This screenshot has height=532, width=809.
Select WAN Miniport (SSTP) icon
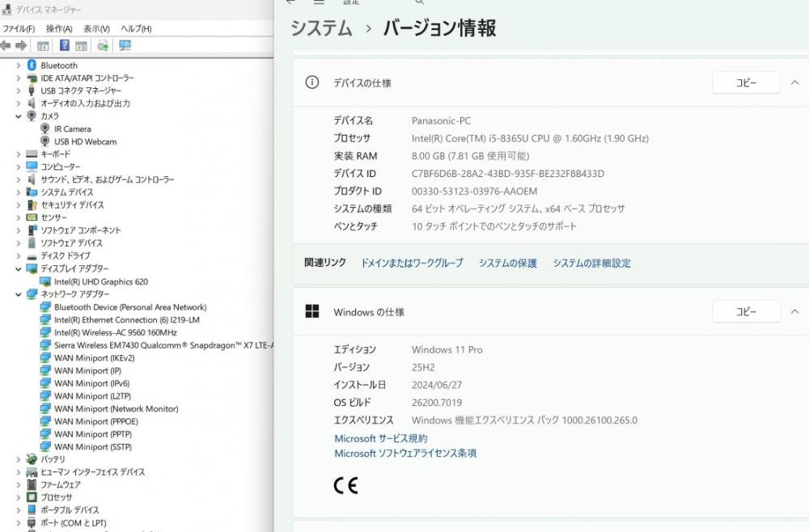tap(45, 447)
